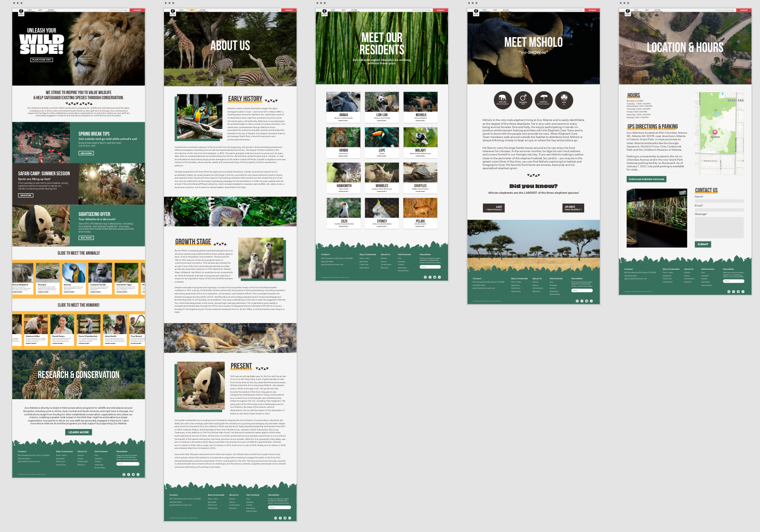Open Instagram icon in Meet Mshole footer

577,301
